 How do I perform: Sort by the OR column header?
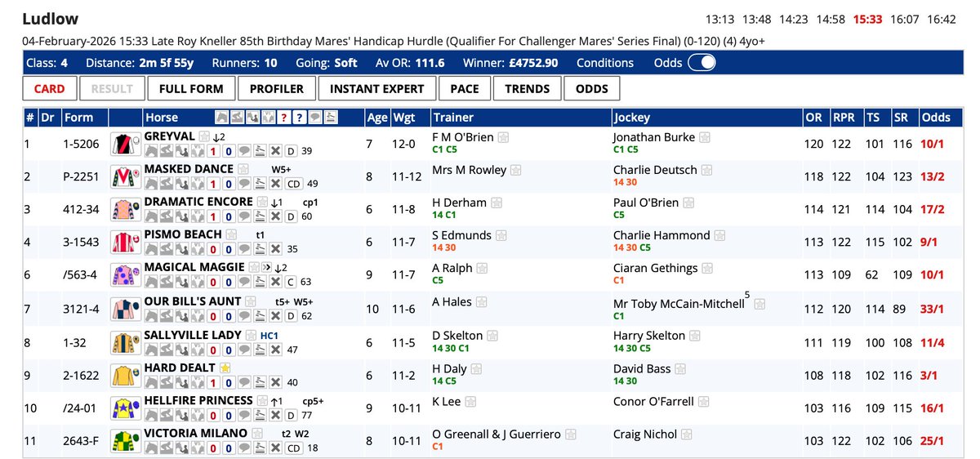point(813,118)
